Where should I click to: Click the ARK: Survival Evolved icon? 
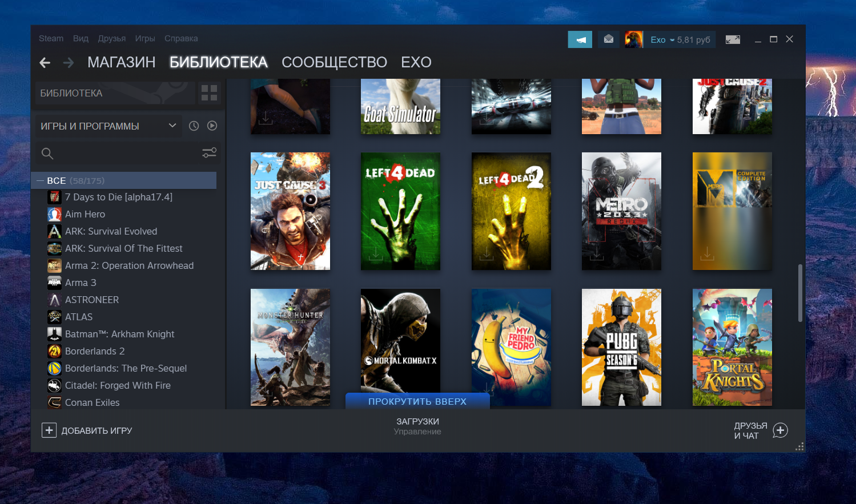[54, 232]
